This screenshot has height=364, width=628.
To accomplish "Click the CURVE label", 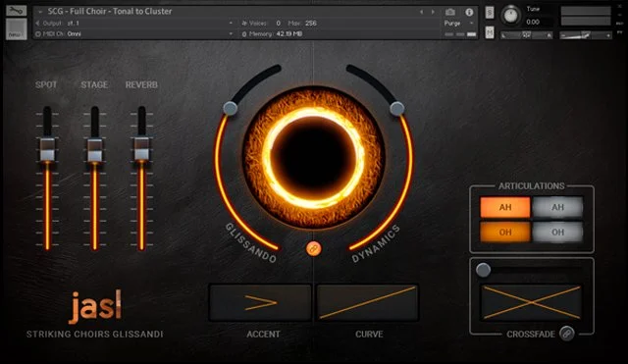I will (369, 334).
